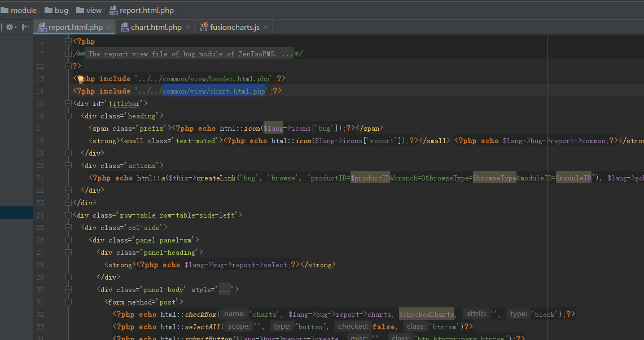Switch to the chart.html.php tab

point(156,27)
